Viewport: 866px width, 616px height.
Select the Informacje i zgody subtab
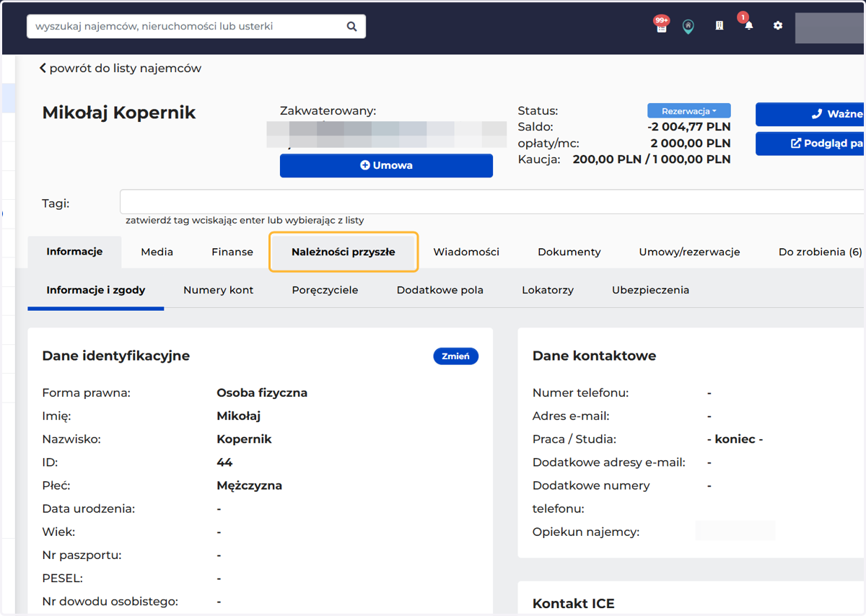pos(96,290)
